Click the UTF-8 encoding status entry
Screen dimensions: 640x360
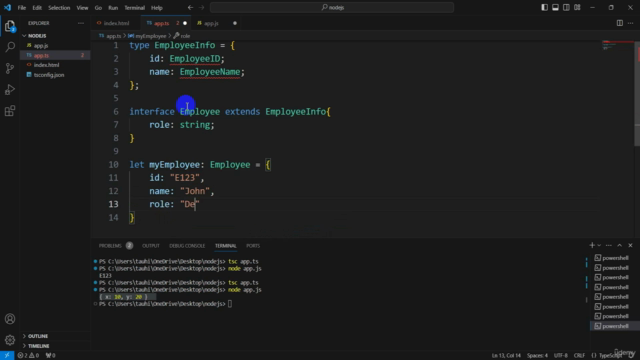(561, 356)
